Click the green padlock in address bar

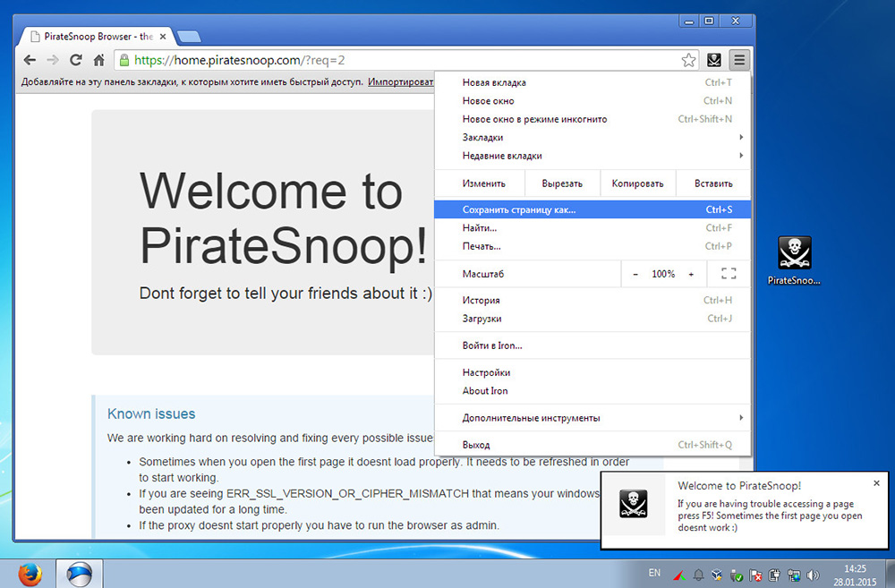click(124, 60)
